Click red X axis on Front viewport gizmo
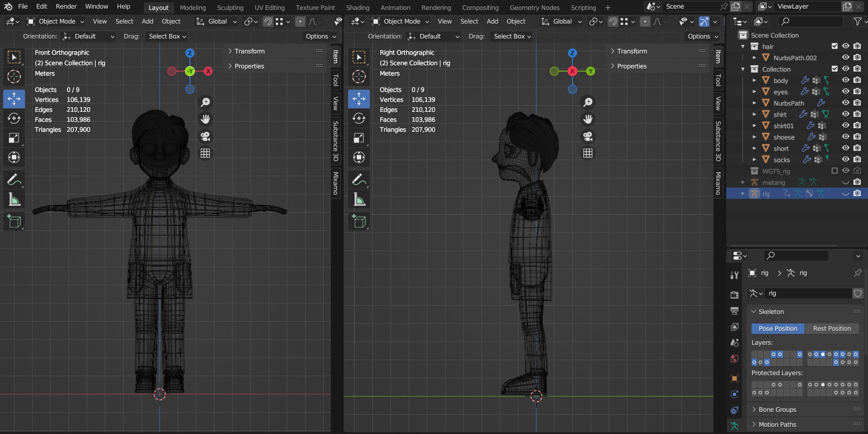Image resolution: width=868 pixels, height=434 pixels. [208, 71]
